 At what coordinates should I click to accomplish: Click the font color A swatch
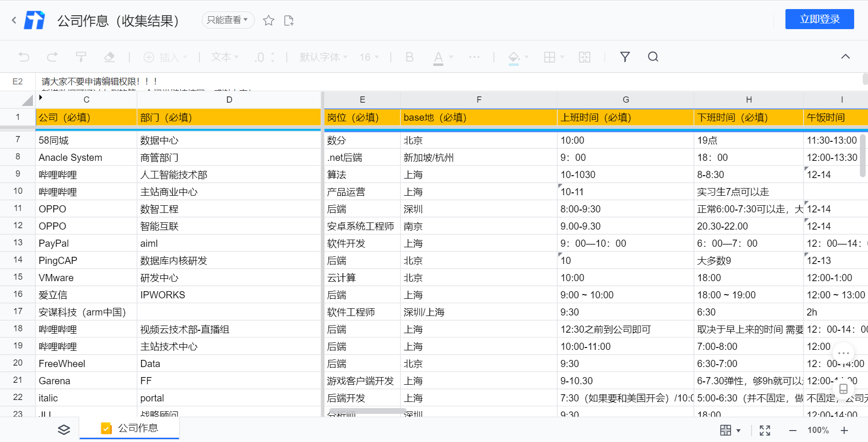tap(438, 58)
